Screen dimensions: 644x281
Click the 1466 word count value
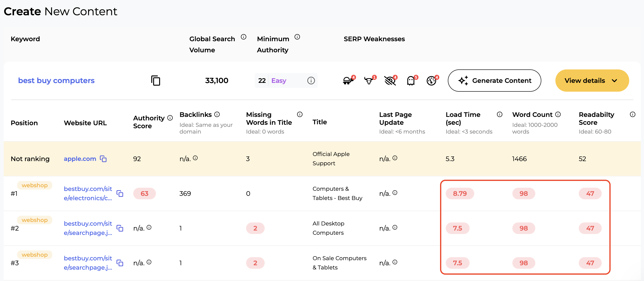click(519, 159)
